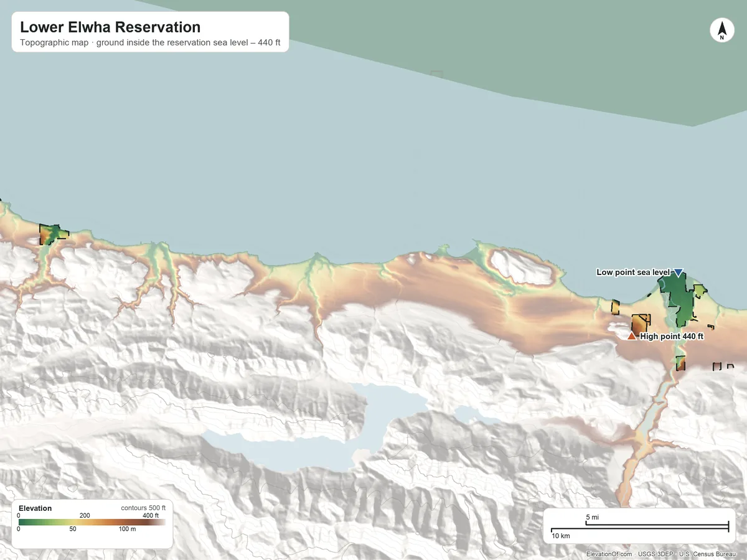The height and width of the screenshot is (560, 747).
Task: Click the ElevationOf.com attribution text
Action: (609, 554)
